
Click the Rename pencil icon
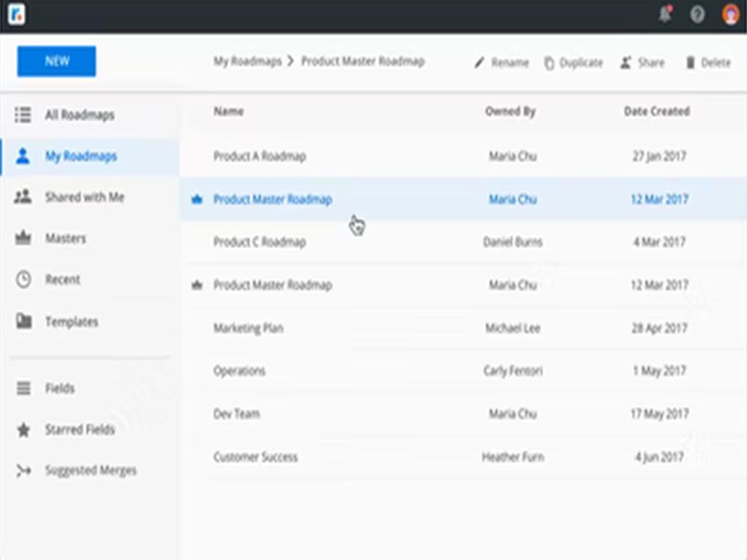click(x=479, y=63)
